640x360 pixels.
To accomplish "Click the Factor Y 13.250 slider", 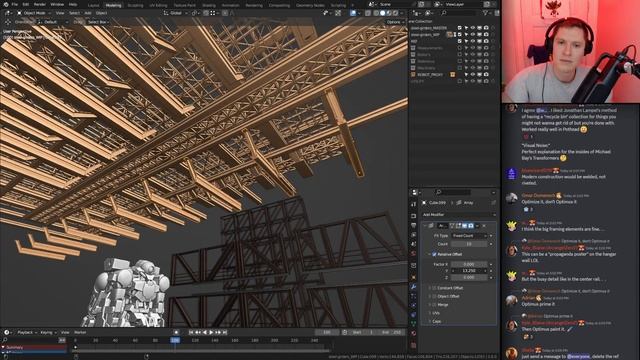I will click(x=469, y=271).
